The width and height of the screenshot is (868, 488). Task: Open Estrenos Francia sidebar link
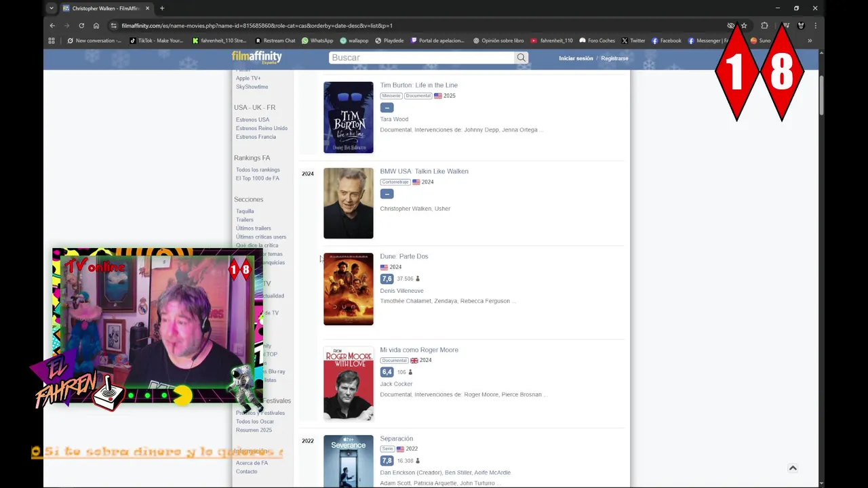click(x=256, y=137)
